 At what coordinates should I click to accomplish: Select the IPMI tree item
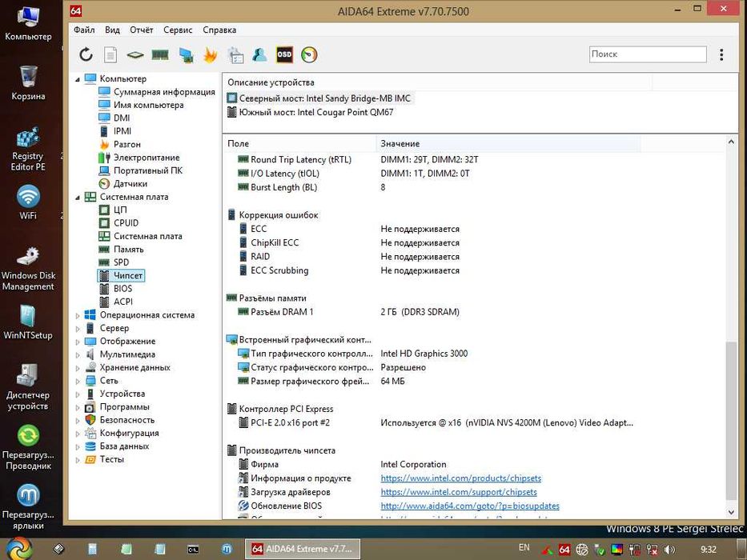[x=114, y=131]
